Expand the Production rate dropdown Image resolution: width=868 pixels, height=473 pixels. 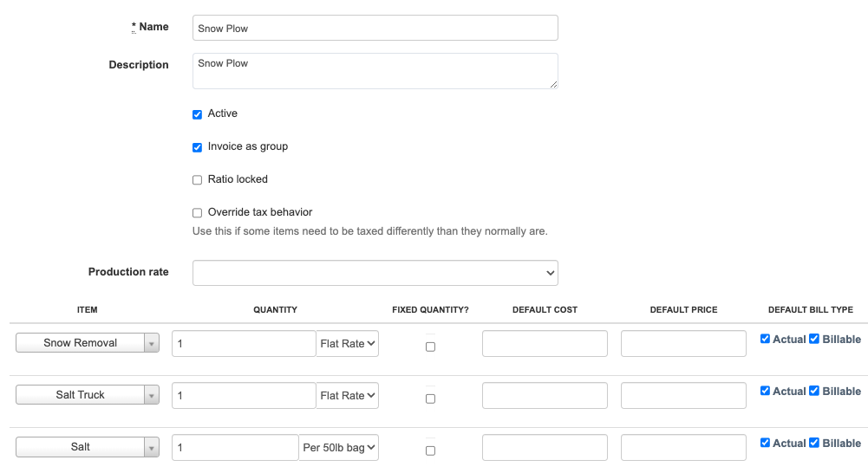pyautogui.click(x=375, y=273)
